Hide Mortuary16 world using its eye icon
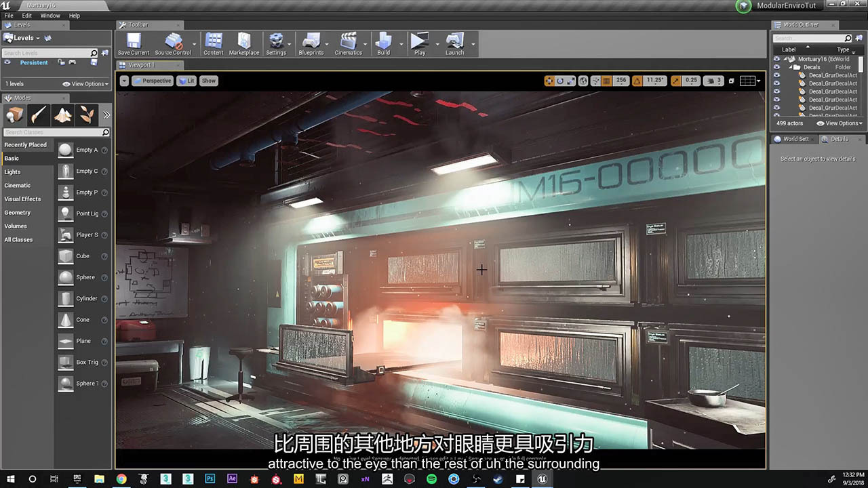This screenshot has height=488, width=868. 776,59
